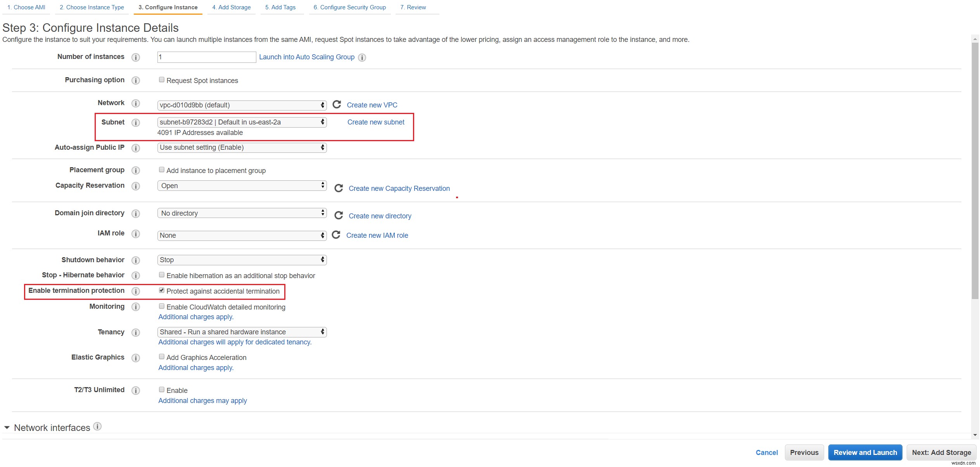Click the info icon next to Subnet field
Image resolution: width=980 pixels, height=467 pixels.
pos(136,122)
